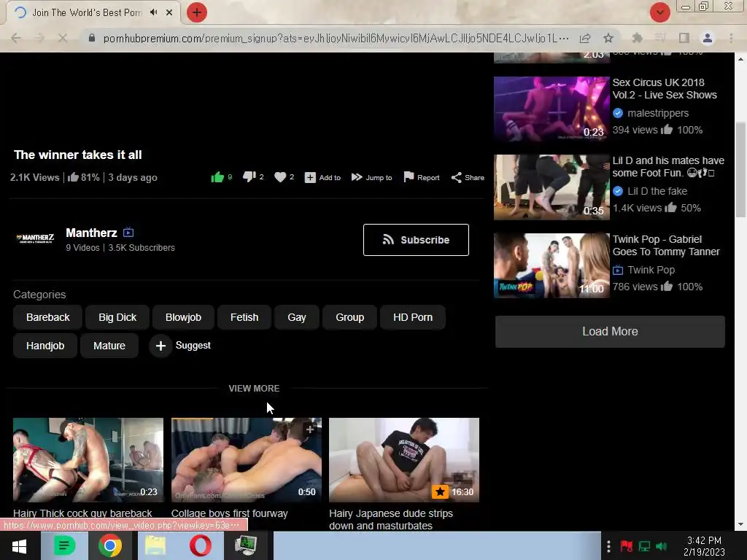The height and width of the screenshot is (560, 747).
Task: Share this page via the address bar icon
Action: coord(585,38)
